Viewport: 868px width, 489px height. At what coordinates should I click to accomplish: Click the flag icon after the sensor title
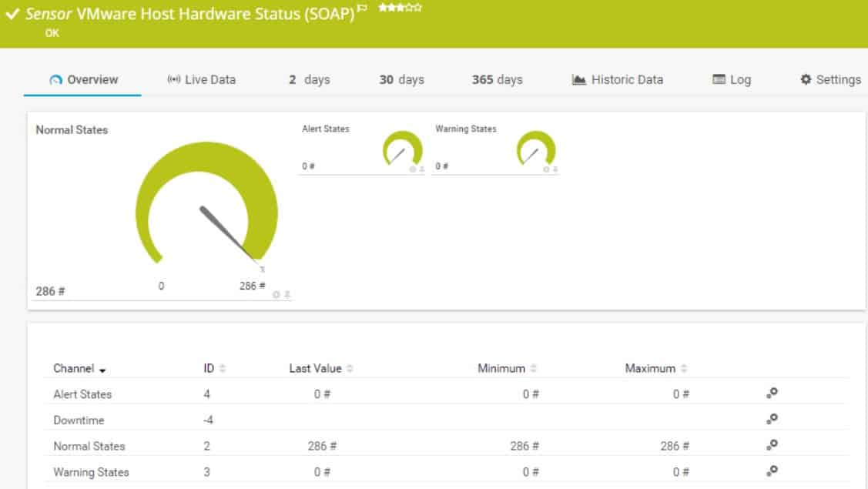coord(360,8)
